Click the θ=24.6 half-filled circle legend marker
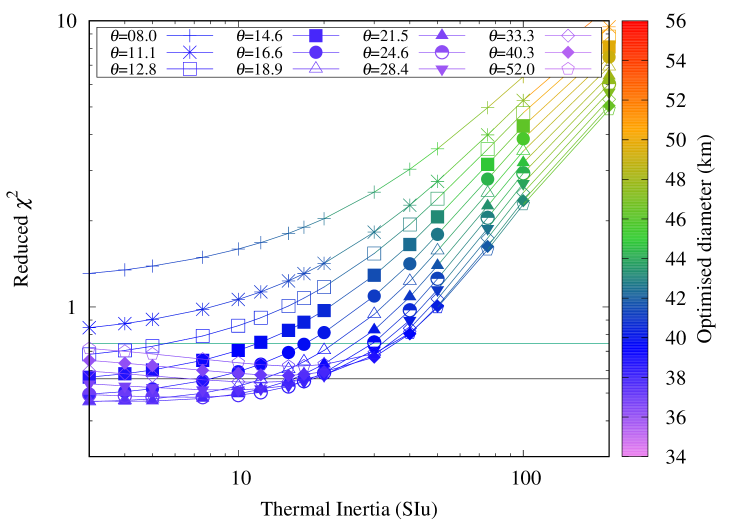 point(442,52)
